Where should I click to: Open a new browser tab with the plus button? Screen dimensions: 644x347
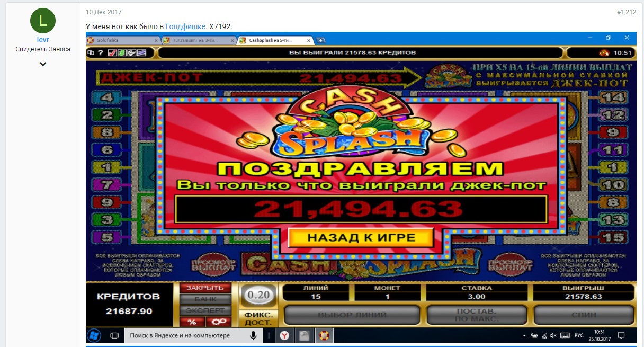320,40
